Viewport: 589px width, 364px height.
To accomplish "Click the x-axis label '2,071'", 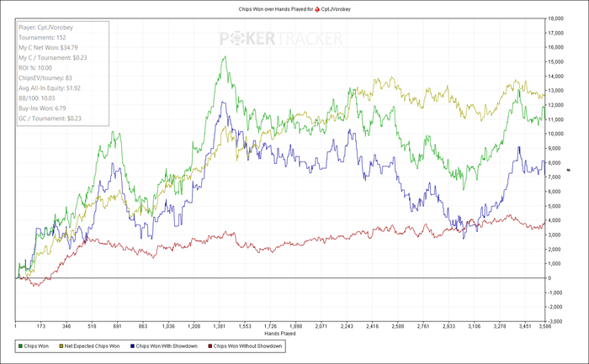I will click(321, 326).
